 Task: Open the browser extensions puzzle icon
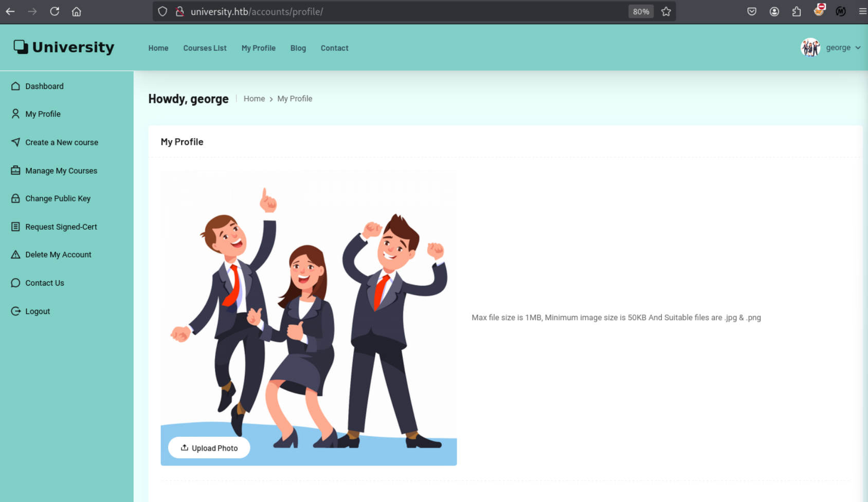pos(797,11)
